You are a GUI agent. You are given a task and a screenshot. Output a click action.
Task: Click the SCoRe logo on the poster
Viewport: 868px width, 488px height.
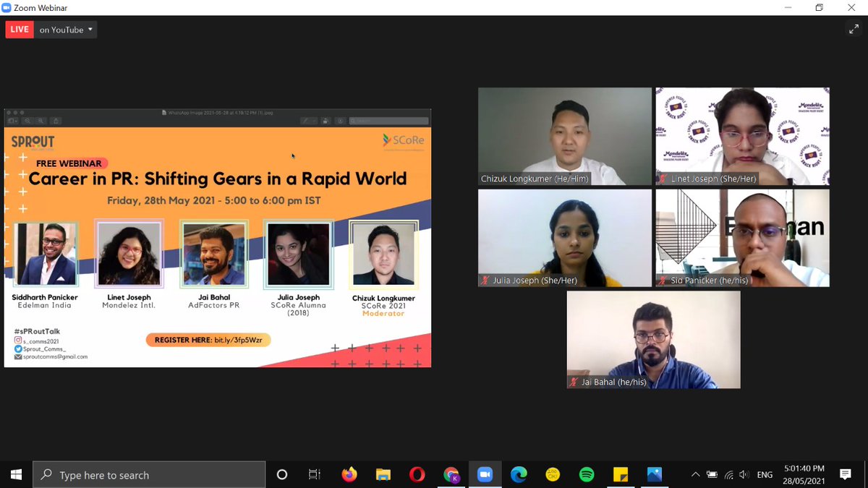coord(404,142)
